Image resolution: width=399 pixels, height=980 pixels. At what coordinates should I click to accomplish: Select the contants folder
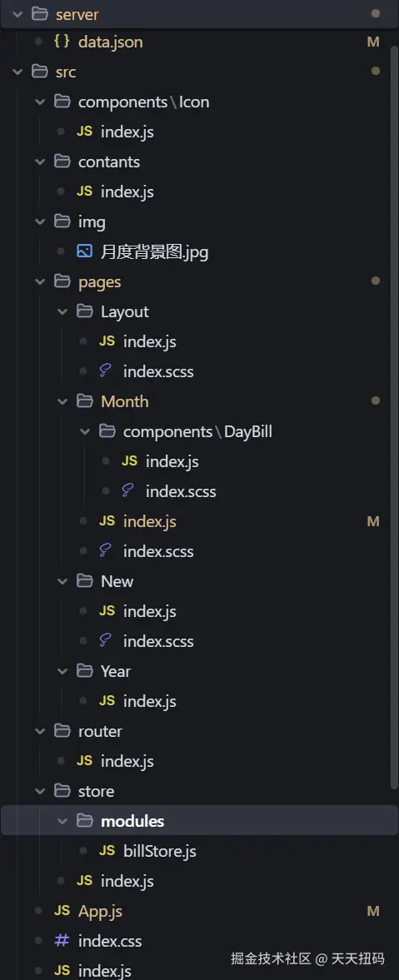200,162
